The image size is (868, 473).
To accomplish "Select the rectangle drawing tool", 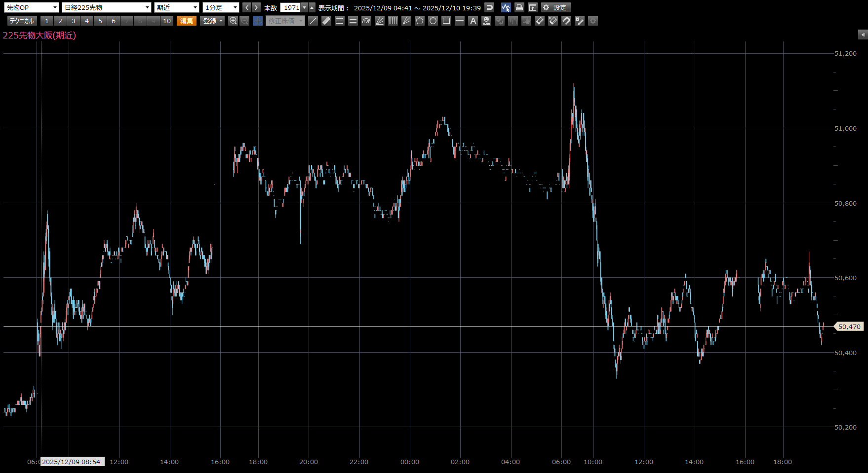I will [446, 21].
